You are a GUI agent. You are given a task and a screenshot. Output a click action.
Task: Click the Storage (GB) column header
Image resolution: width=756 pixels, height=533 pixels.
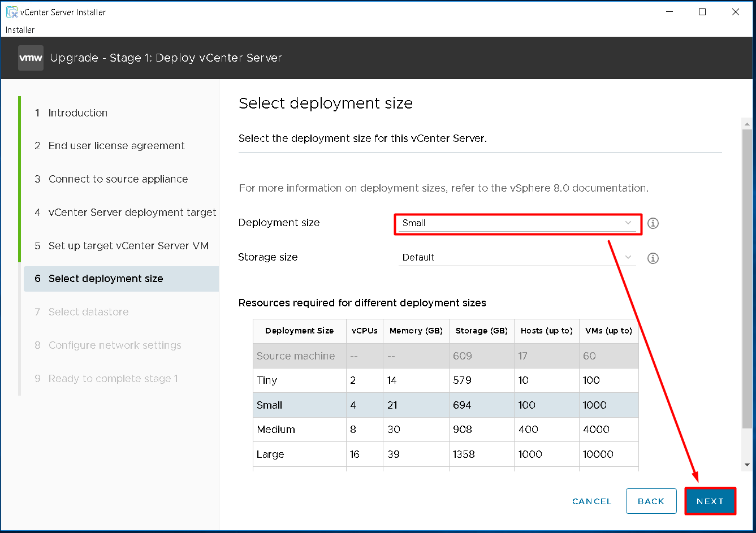[x=482, y=331]
